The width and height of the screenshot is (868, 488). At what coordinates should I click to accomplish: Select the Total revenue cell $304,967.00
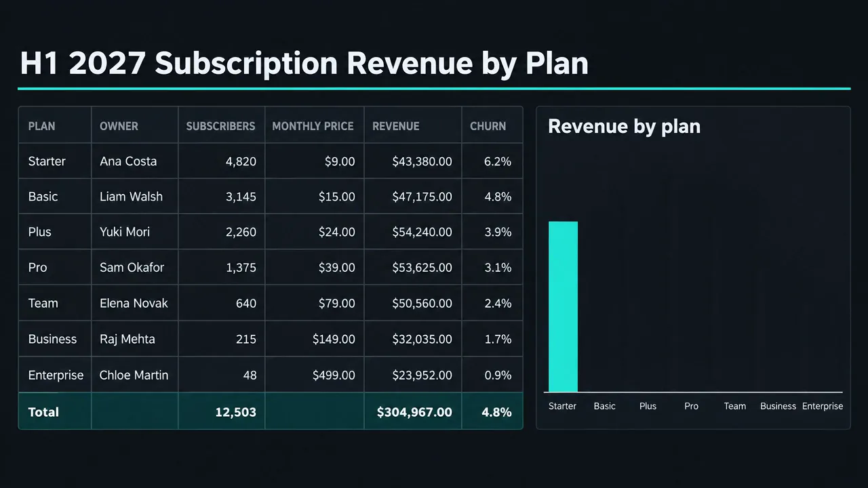click(412, 411)
